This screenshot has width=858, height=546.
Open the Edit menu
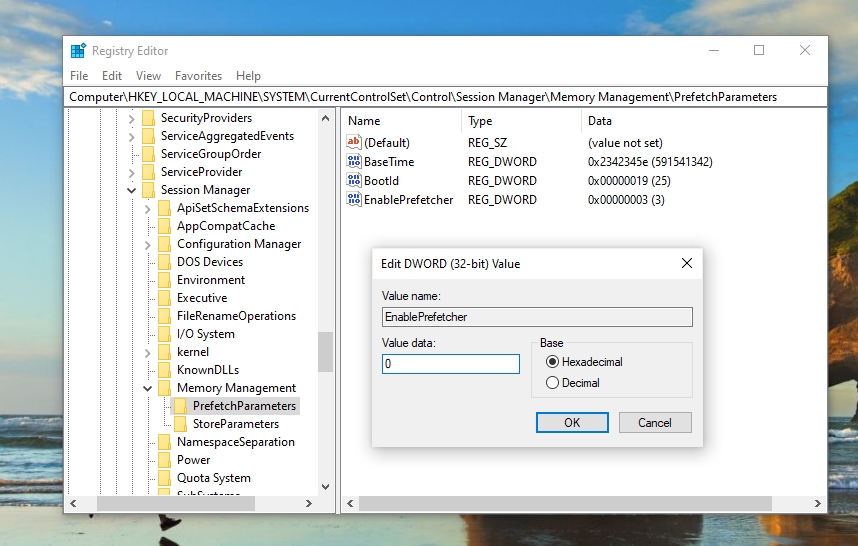click(112, 76)
